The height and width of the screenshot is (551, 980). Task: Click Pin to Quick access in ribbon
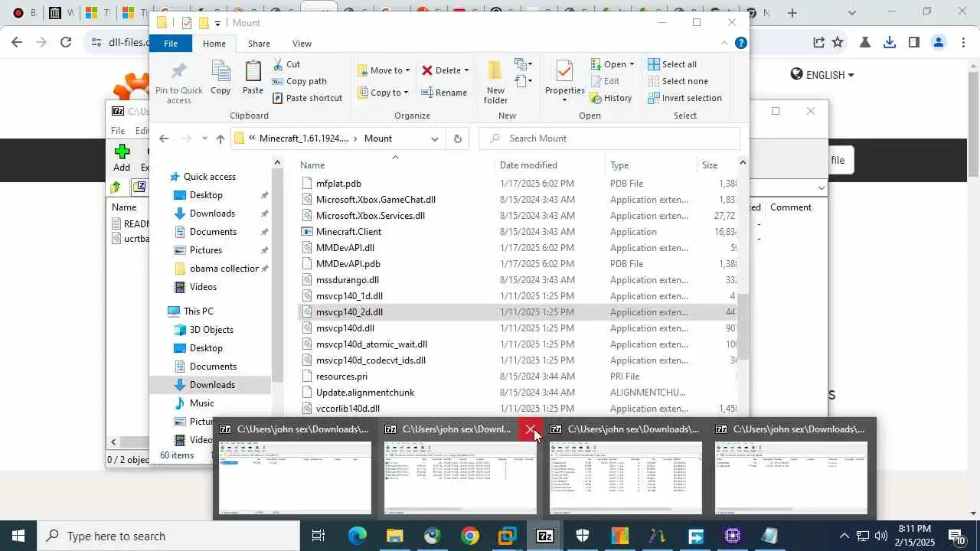pyautogui.click(x=178, y=83)
